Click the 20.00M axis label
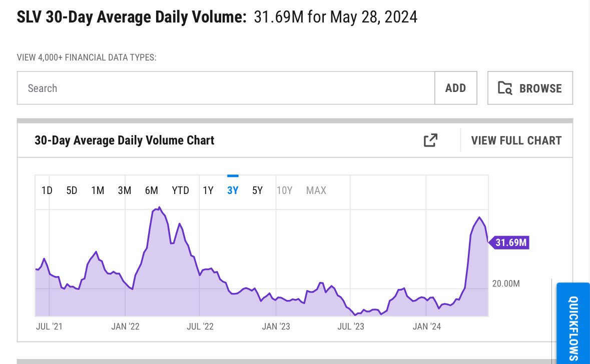The image size is (590, 364). 506,283
